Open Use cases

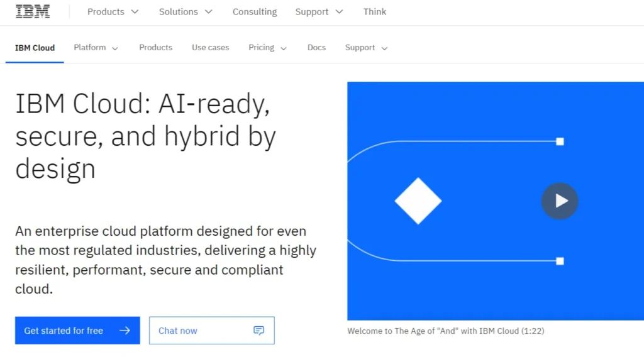coord(210,48)
